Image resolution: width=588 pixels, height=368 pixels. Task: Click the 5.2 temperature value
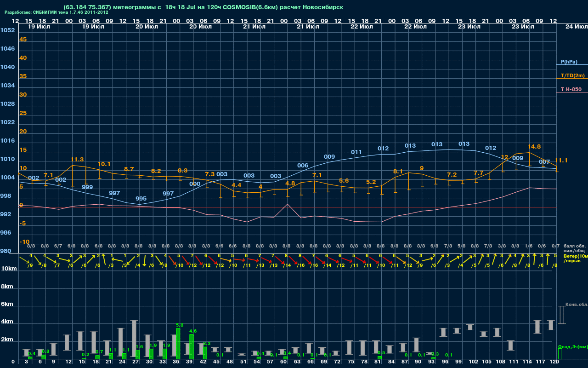371,182
